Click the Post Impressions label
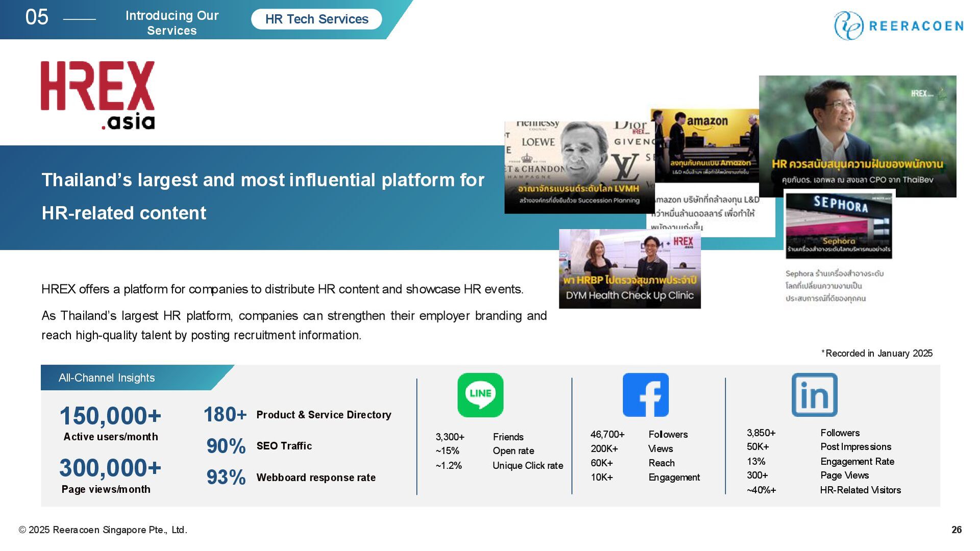Image resolution: width=980 pixels, height=551 pixels. 856,447
